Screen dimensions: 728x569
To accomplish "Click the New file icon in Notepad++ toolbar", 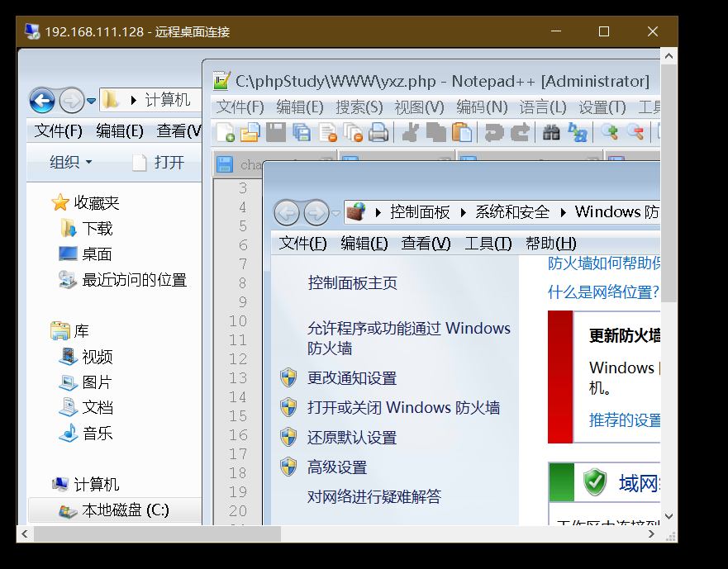I will click(226, 133).
